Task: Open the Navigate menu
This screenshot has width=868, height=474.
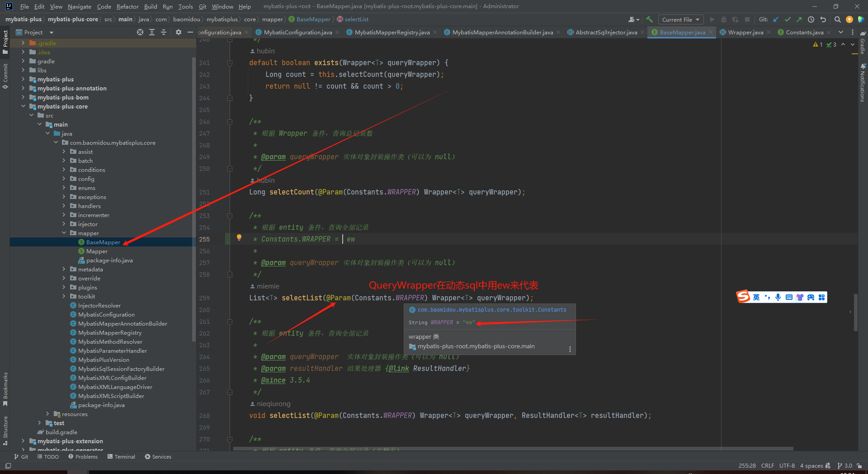Action: [79, 6]
